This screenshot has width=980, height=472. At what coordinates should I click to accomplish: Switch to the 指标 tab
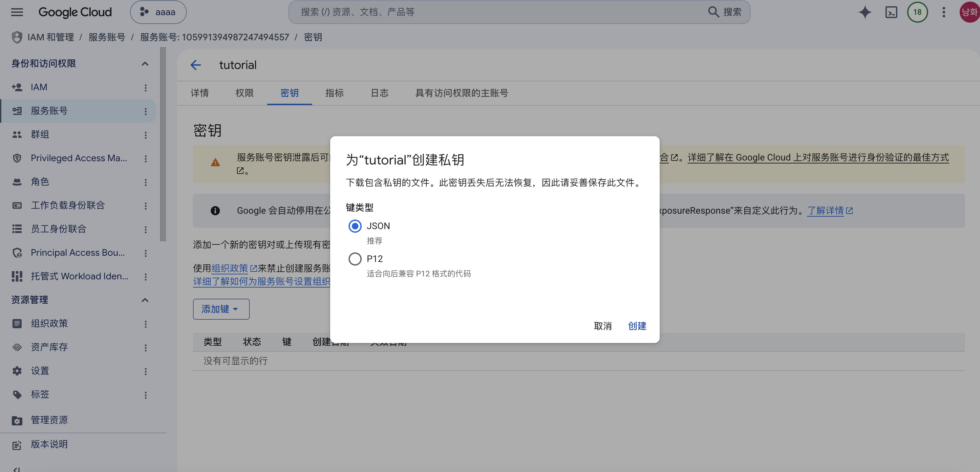pyautogui.click(x=334, y=93)
